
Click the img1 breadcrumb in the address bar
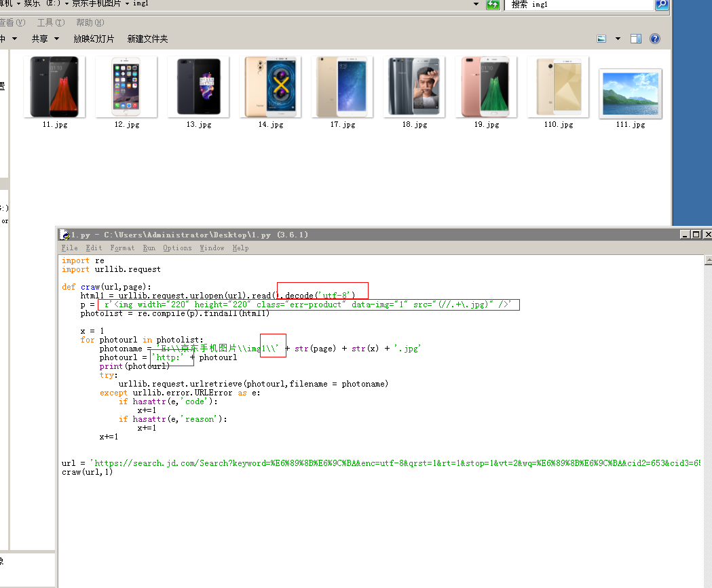140,3
